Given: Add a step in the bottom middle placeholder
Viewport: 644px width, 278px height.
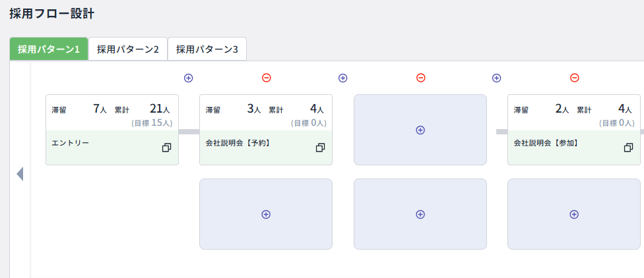Looking at the screenshot, I should (420, 214).
